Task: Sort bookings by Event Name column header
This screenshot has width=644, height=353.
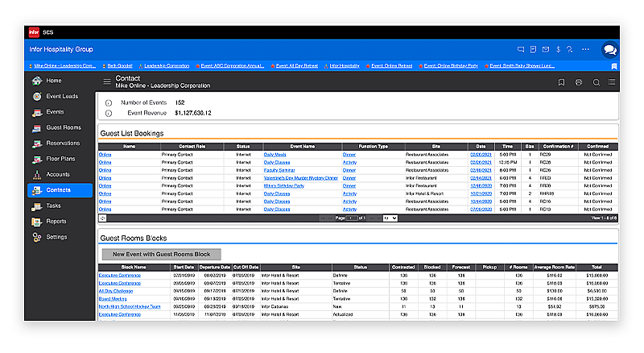Action: pyautogui.click(x=303, y=147)
